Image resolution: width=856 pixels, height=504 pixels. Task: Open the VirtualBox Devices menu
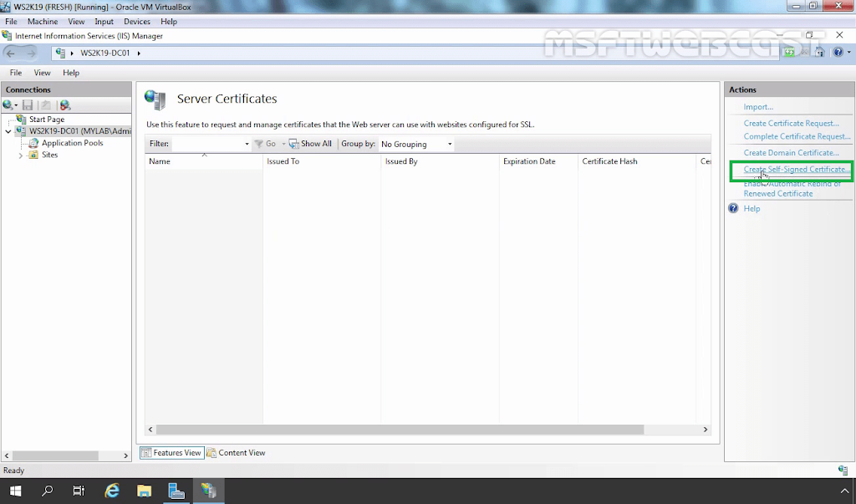(x=136, y=21)
